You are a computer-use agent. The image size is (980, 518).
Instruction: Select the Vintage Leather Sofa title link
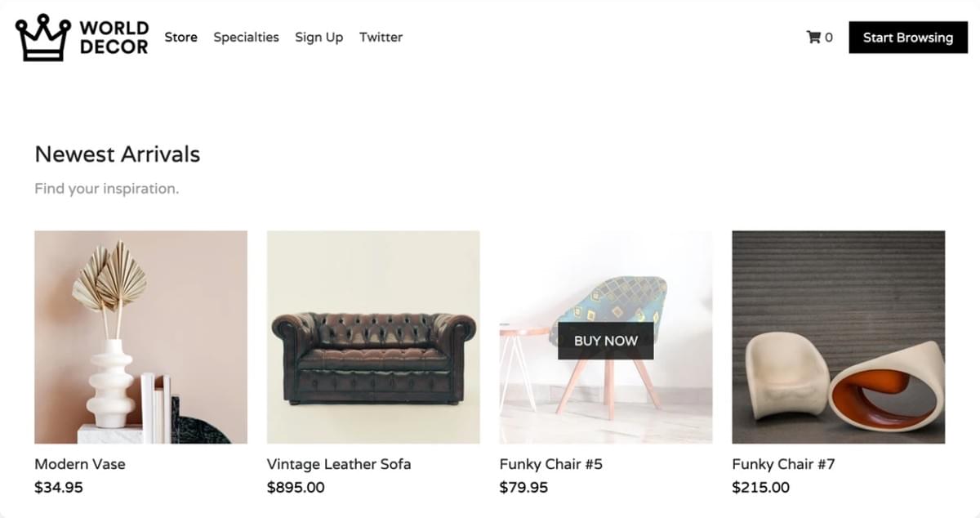tap(338, 464)
